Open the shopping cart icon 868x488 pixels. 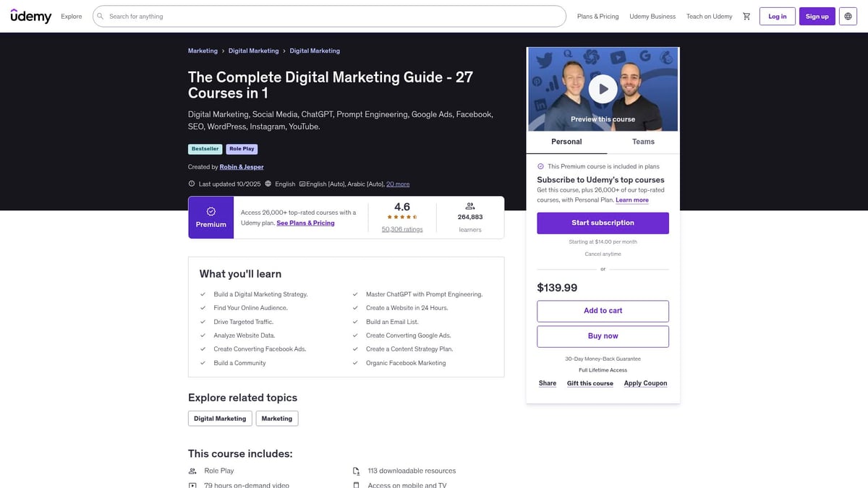pos(746,15)
